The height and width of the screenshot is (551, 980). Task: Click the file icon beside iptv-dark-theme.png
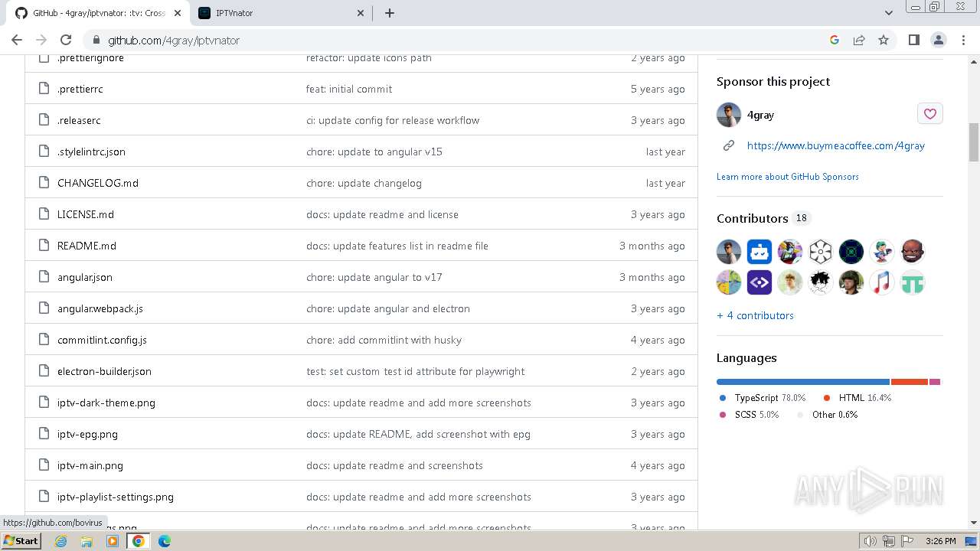click(x=44, y=403)
